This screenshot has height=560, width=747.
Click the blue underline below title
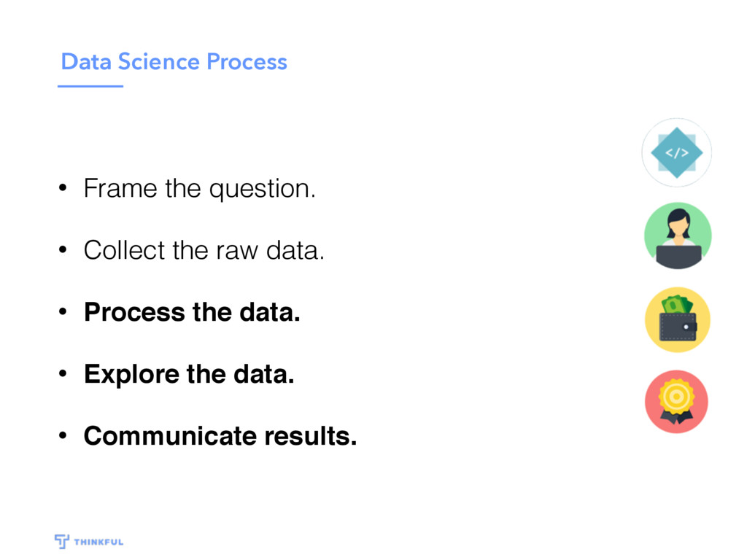[90, 86]
